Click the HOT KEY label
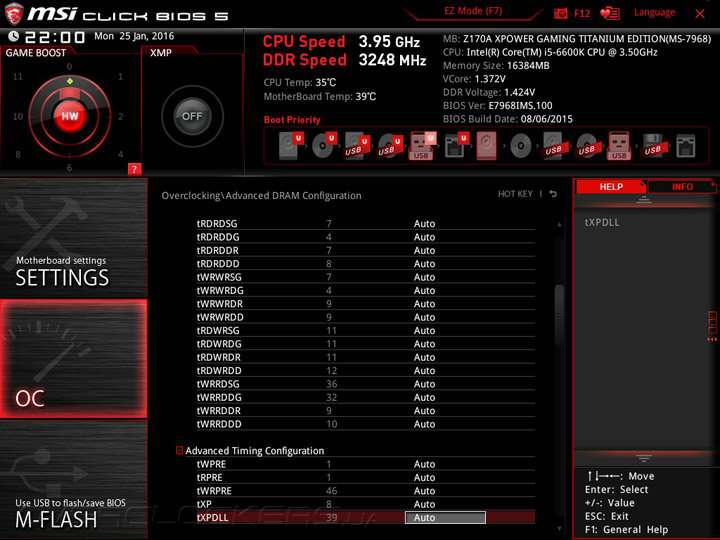The height and width of the screenshot is (540, 720). point(515,194)
